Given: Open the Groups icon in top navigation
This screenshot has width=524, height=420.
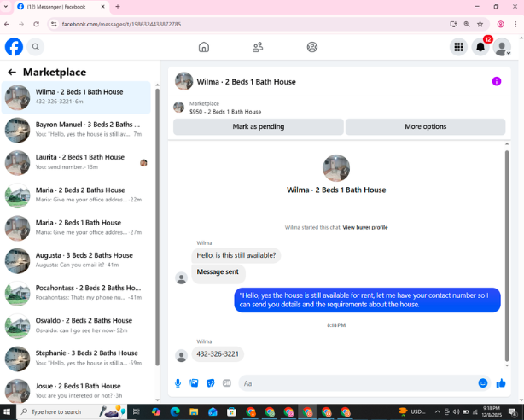Looking at the screenshot, I should [x=312, y=47].
